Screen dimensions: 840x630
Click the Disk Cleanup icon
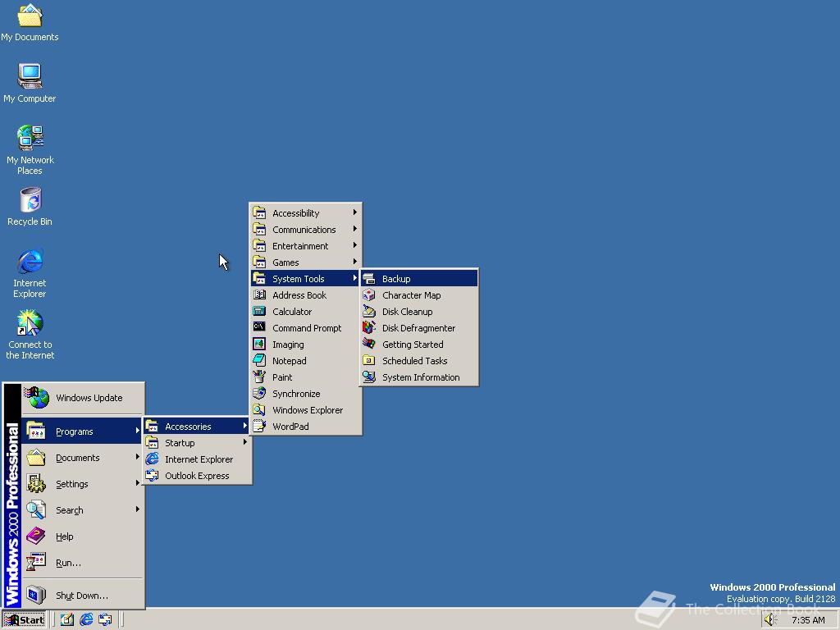pos(368,311)
